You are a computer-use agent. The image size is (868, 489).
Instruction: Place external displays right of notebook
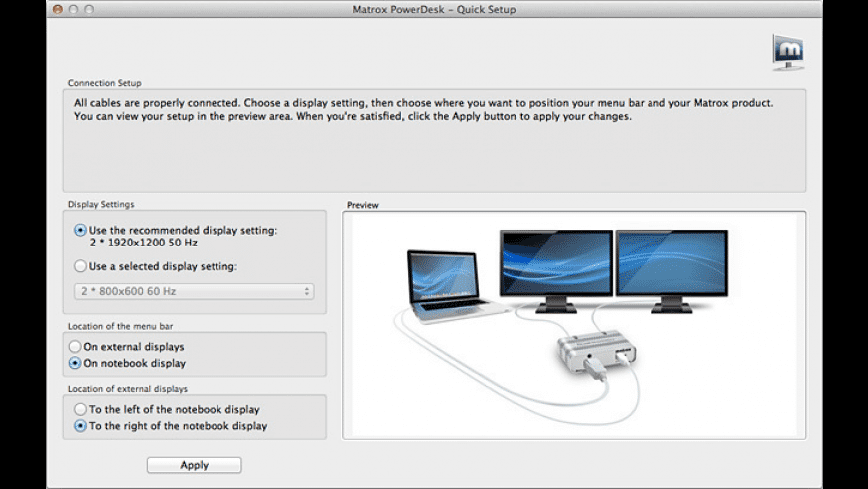80,426
